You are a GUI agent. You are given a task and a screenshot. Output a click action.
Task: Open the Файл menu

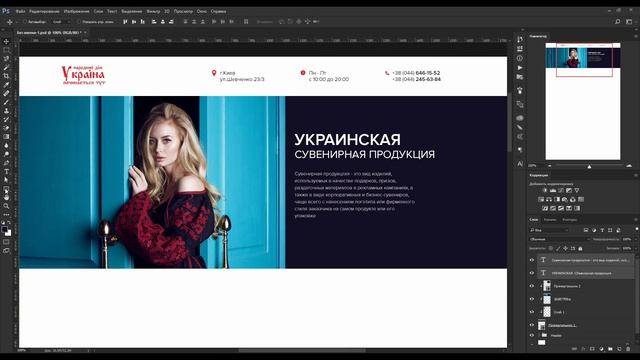click(x=20, y=11)
